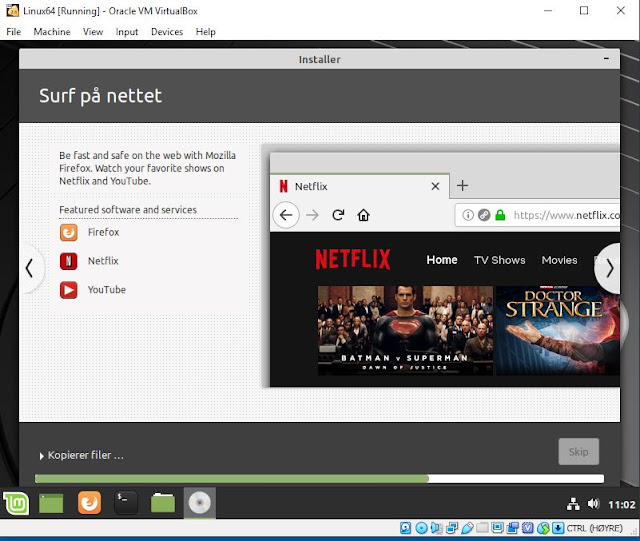The width and height of the screenshot is (640, 541).
Task: Click the Skip button
Action: pyautogui.click(x=578, y=452)
